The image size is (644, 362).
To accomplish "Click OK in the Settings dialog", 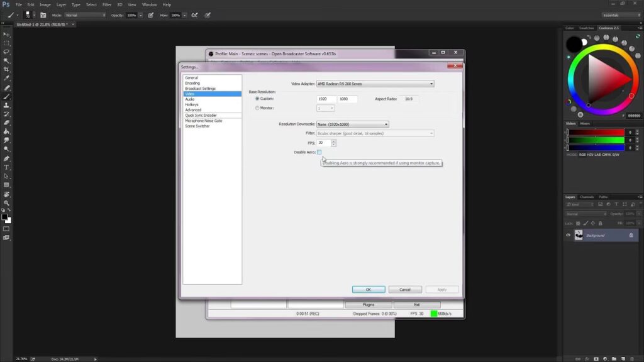I will 368,290.
